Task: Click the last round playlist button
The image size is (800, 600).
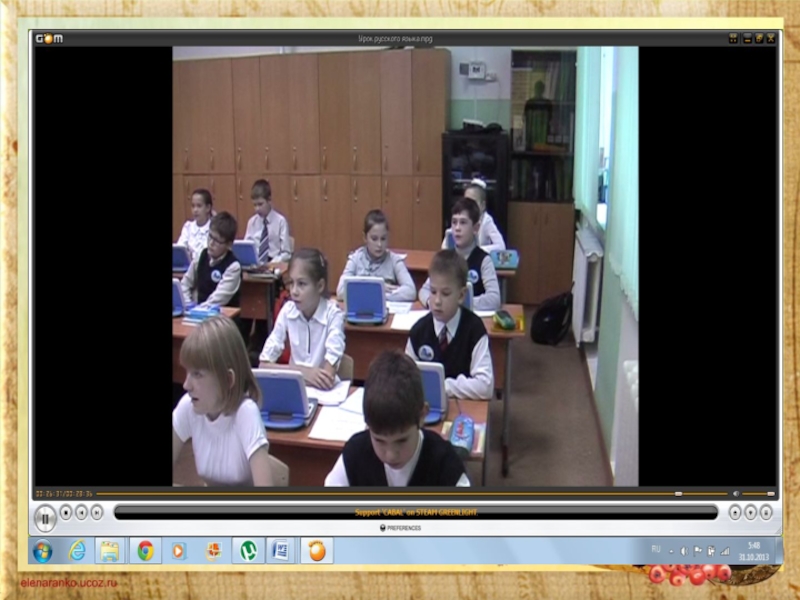Action: [766, 512]
